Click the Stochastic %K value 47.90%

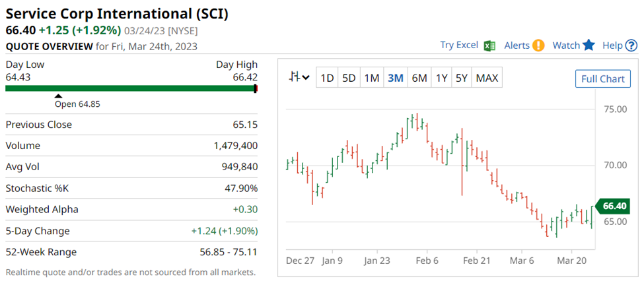(242, 189)
